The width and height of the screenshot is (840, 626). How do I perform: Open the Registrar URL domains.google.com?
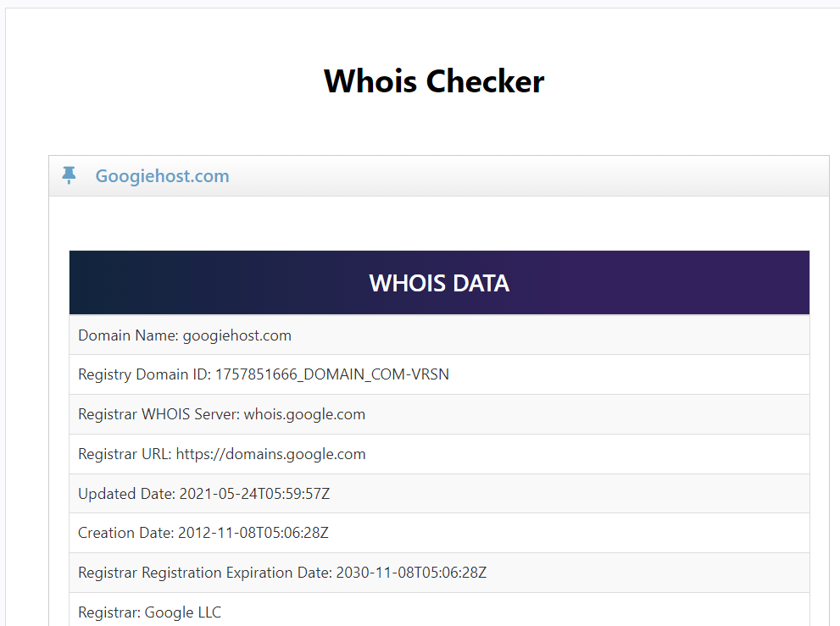click(x=270, y=453)
